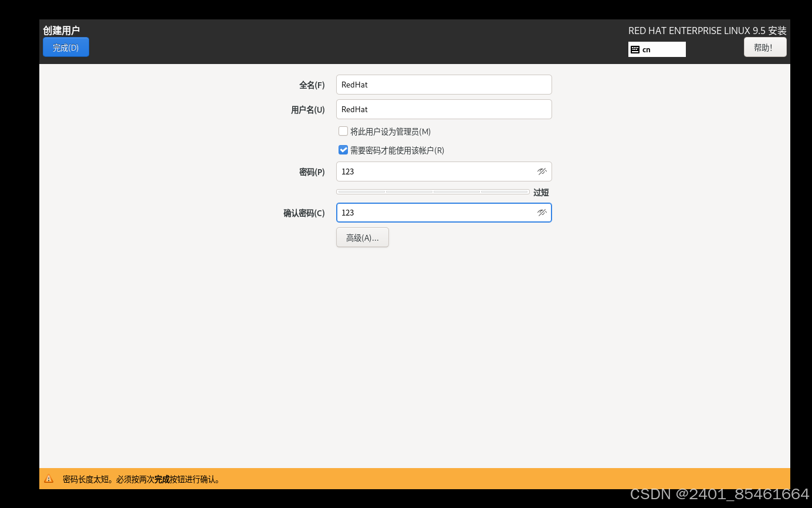Click the 全名(F) label

pyautogui.click(x=312, y=85)
